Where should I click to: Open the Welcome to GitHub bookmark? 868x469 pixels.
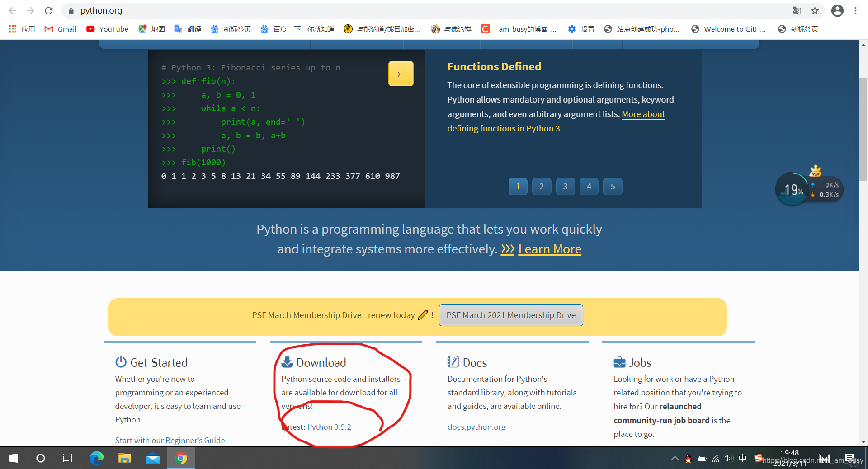(728, 29)
